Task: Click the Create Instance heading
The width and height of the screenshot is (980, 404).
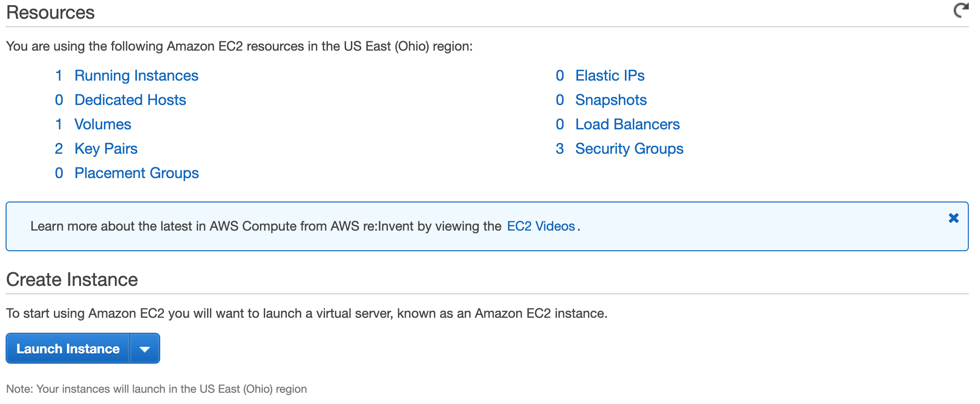Action: 72,279
